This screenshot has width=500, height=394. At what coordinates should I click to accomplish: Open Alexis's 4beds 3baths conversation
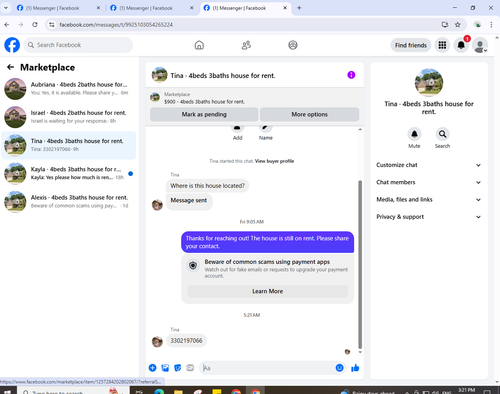point(69,202)
